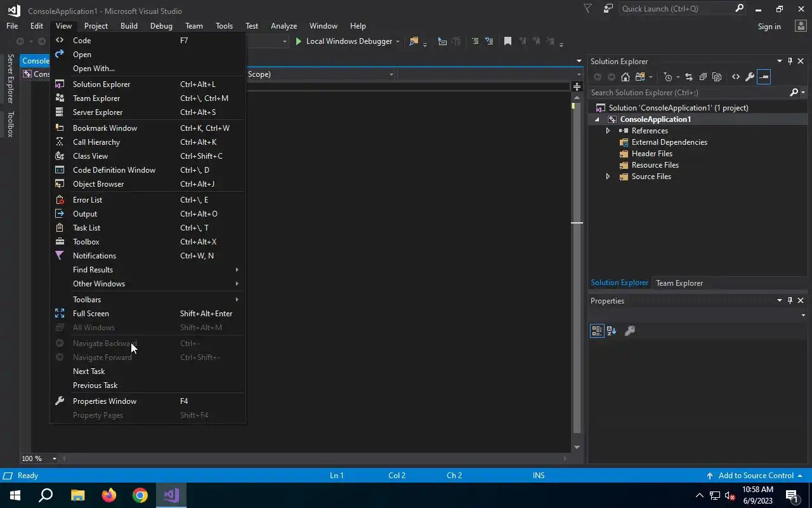Click View Code brackets icon in Solution Explorer
Screen dimensions: 812x508
point(736,77)
